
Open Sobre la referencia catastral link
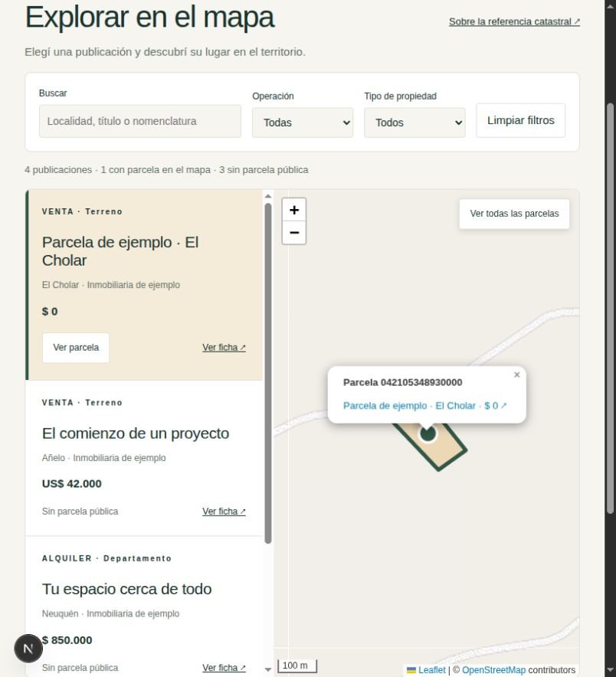point(514,21)
